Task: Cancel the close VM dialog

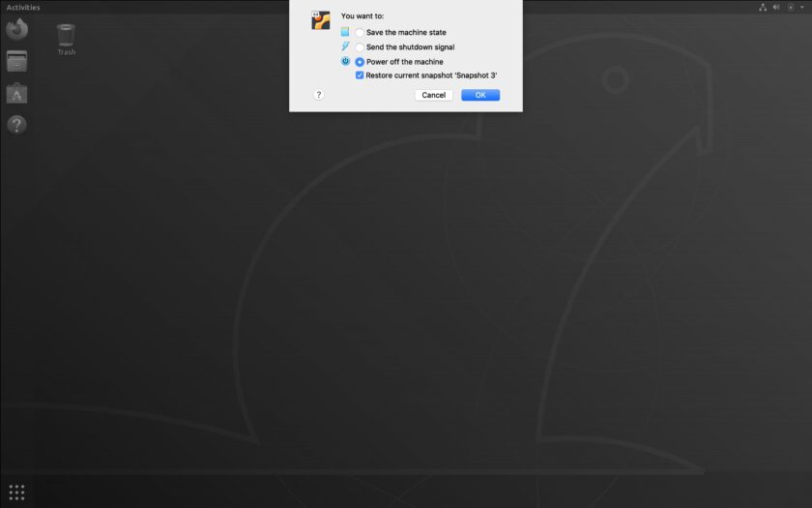Action: pyautogui.click(x=433, y=95)
